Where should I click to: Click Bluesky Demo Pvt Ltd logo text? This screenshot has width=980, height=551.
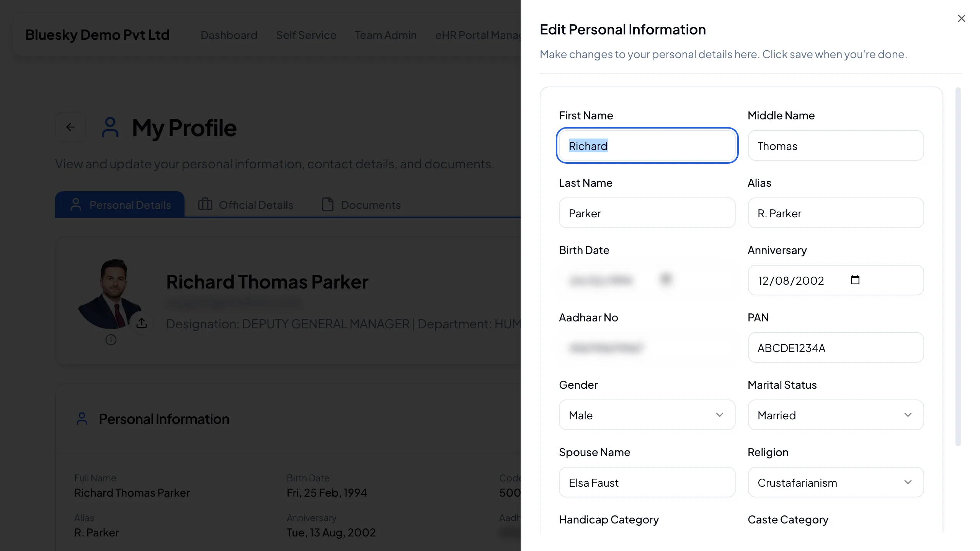click(98, 35)
